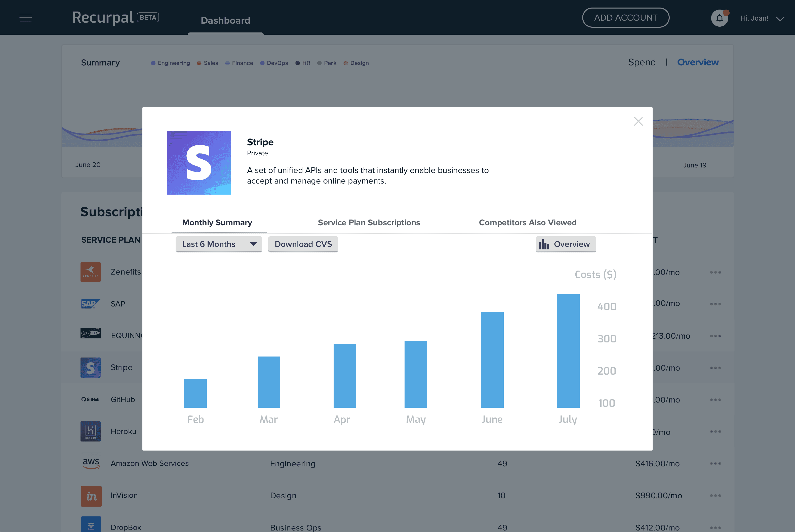
Task: Click the Overview button with bar-chart icon
Action: click(566, 244)
